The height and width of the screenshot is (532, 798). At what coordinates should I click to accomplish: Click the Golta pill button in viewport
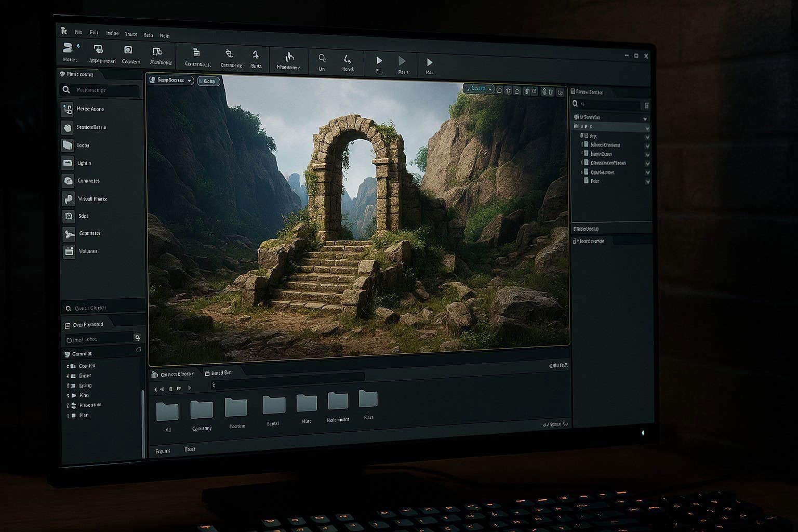pos(209,81)
